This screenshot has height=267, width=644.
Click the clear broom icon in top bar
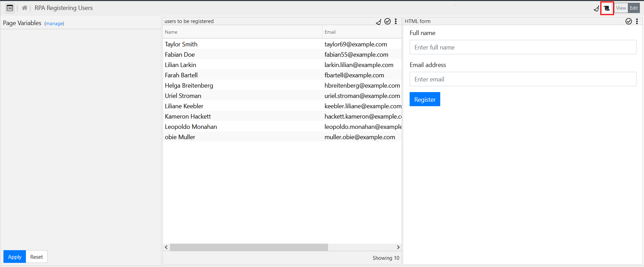coord(597,8)
